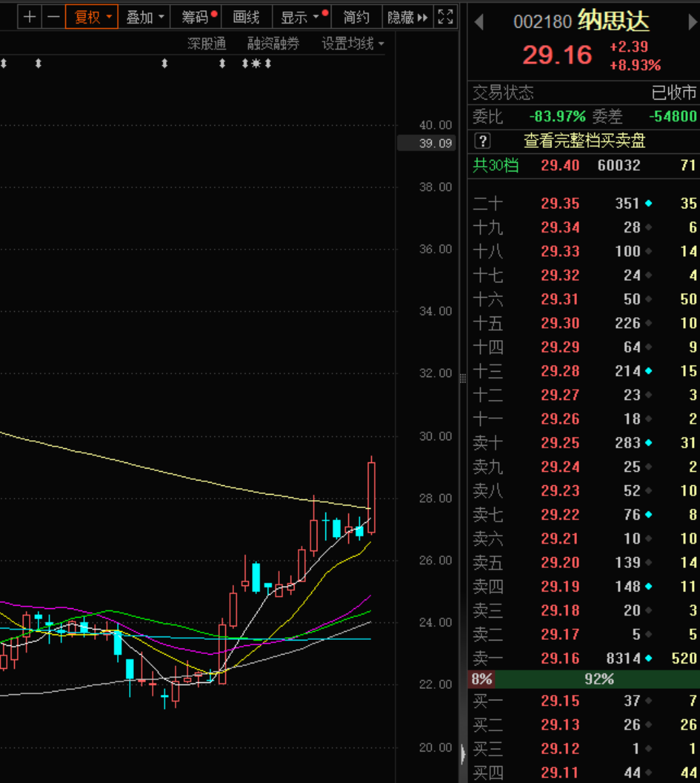700x783 pixels.
Task: Click diamond icon in 十三 row
Action: coord(648,371)
